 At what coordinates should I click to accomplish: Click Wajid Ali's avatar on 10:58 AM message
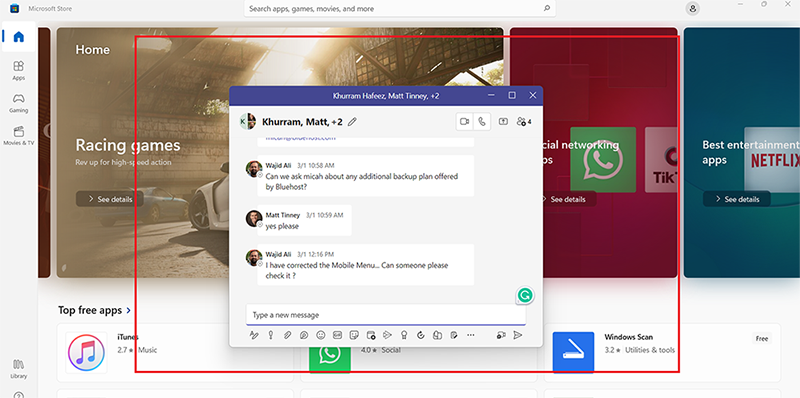[x=254, y=169]
